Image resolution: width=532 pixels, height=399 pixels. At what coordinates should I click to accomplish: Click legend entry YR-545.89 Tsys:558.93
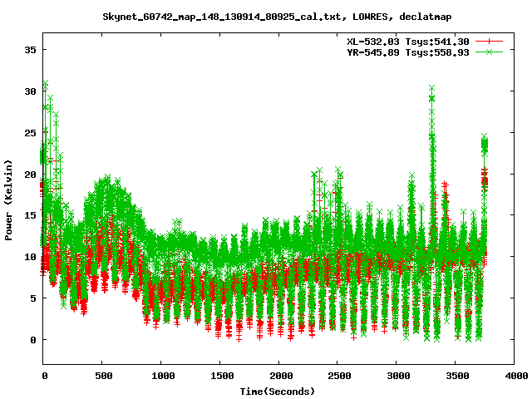408,52
